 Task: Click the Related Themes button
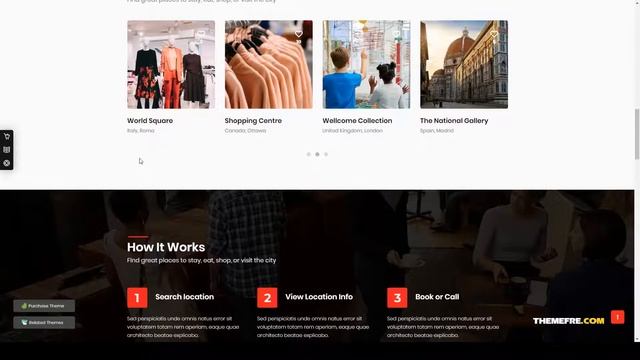(x=44, y=322)
